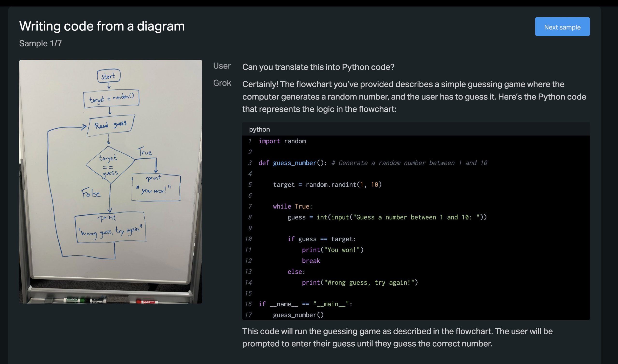This screenshot has height=364, width=618.
Task: Click the 'def guess_number()' code line
Action: pyautogui.click(x=292, y=163)
